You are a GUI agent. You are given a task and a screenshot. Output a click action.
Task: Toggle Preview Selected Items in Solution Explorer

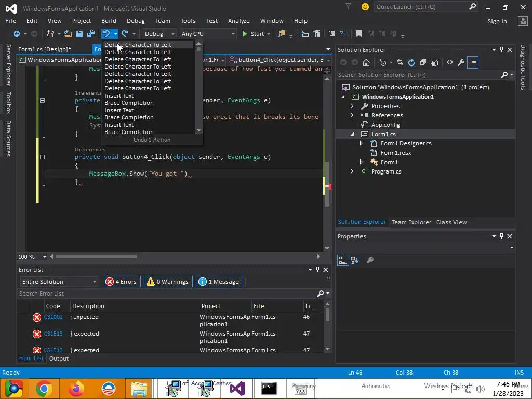[x=473, y=62]
